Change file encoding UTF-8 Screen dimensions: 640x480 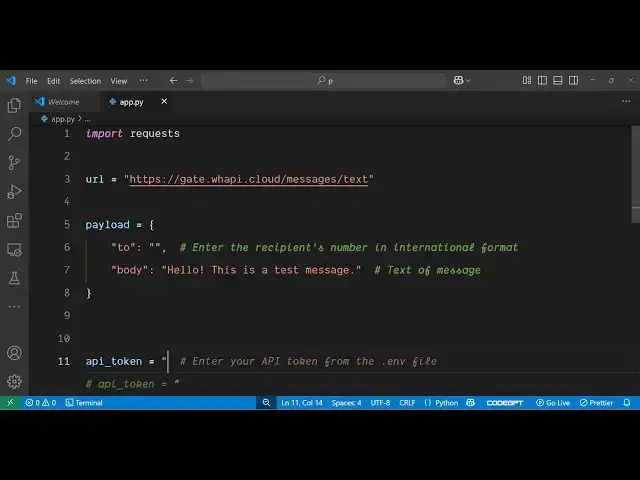point(380,403)
